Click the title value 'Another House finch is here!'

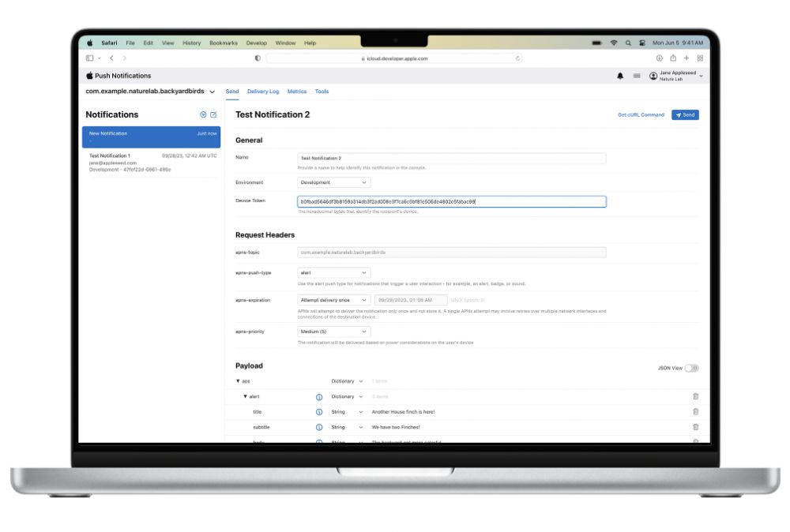[403, 412]
